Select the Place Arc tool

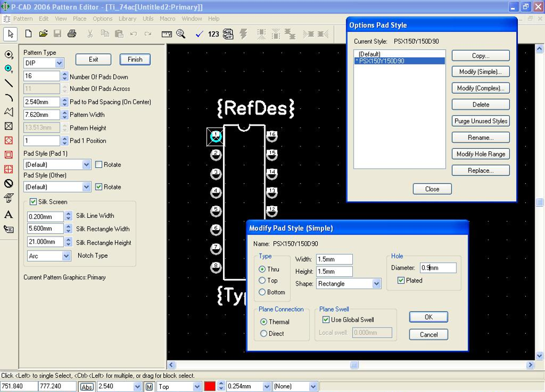coord(9,97)
